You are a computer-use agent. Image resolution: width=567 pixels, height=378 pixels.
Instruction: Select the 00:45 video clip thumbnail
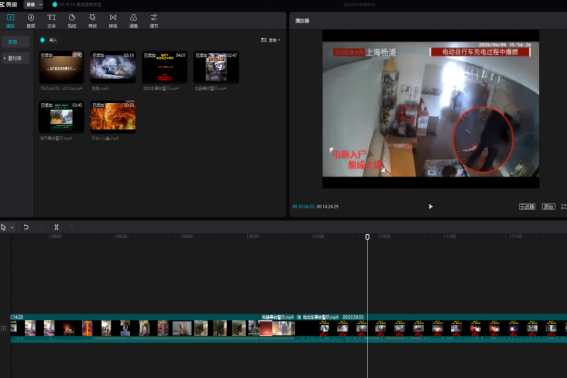(x=61, y=117)
